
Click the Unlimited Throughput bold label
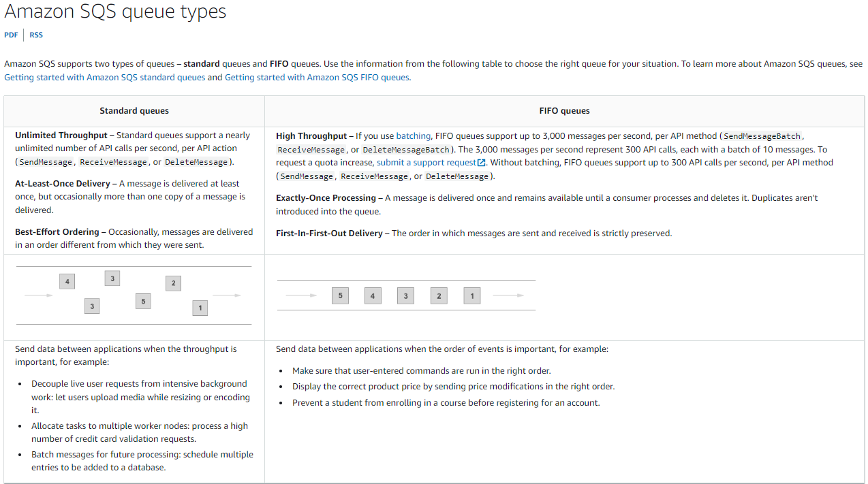click(61, 135)
